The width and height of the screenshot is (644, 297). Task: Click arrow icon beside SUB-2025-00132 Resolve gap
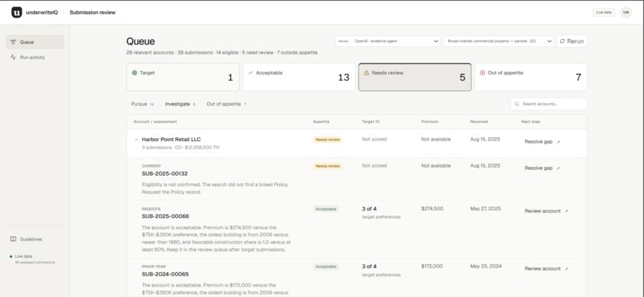[558, 168]
